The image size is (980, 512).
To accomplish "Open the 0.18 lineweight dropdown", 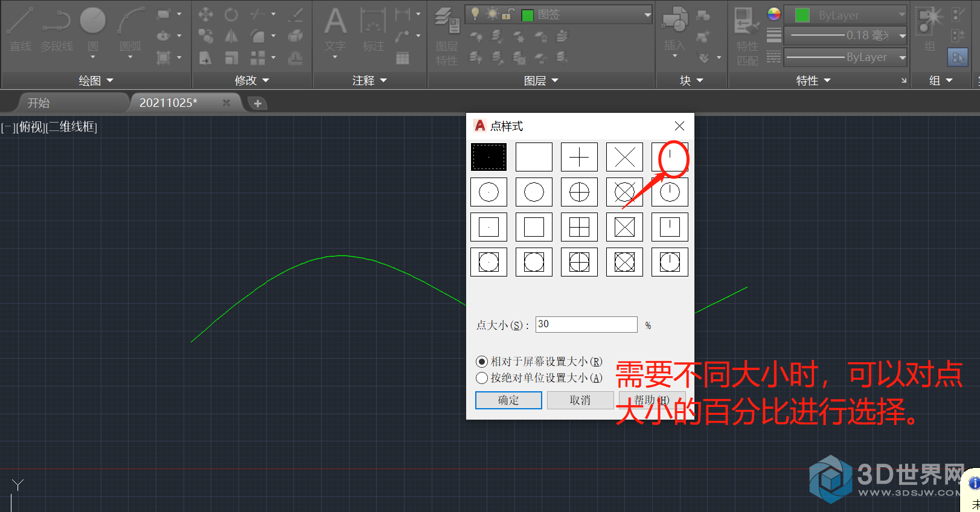I will (x=846, y=36).
